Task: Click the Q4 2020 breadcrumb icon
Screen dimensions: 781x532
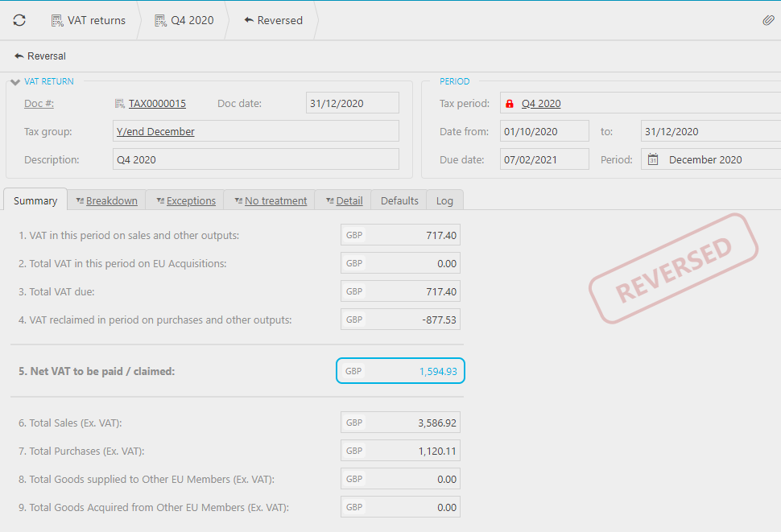Action: pyautogui.click(x=161, y=20)
